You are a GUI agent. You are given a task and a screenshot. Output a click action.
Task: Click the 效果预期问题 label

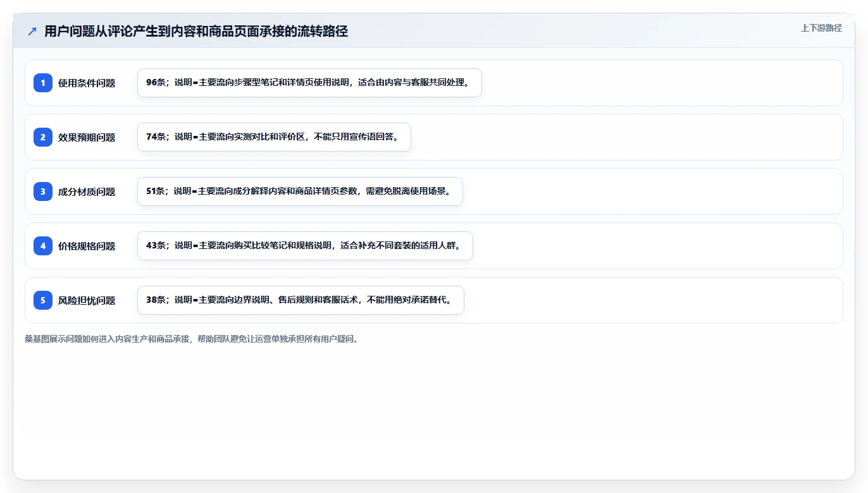click(87, 137)
